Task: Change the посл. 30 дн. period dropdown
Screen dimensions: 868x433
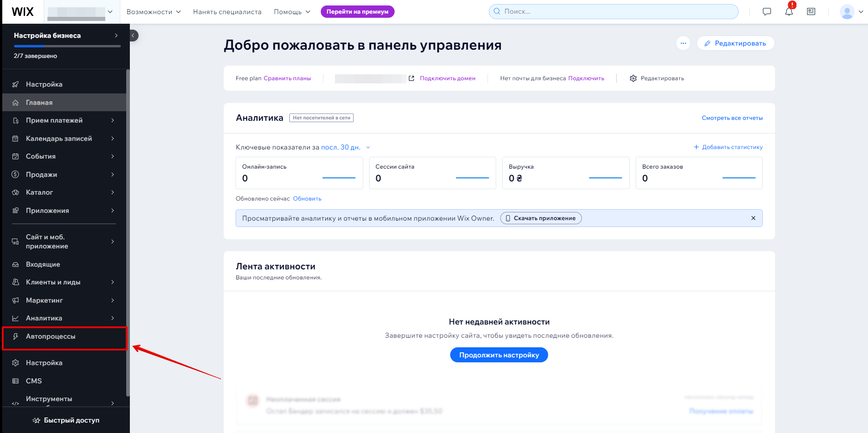Action: coord(345,147)
